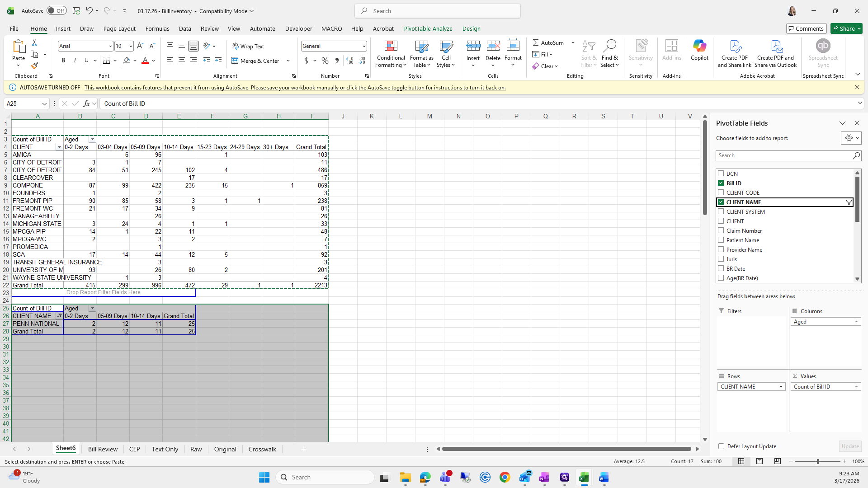Viewport: 868px width, 488px height.
Task: Uncheck the Bill ID field checkbox
Action: click(721, 183)
